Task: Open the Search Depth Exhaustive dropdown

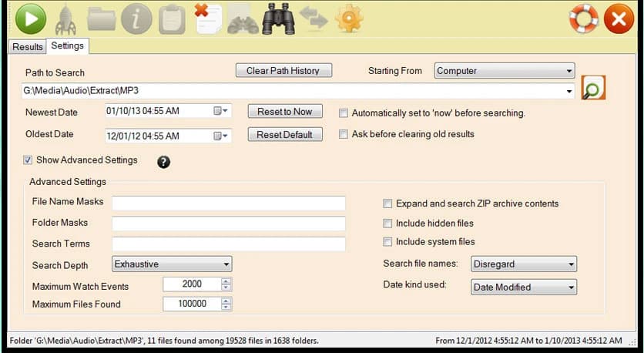Action: point(172,264)
